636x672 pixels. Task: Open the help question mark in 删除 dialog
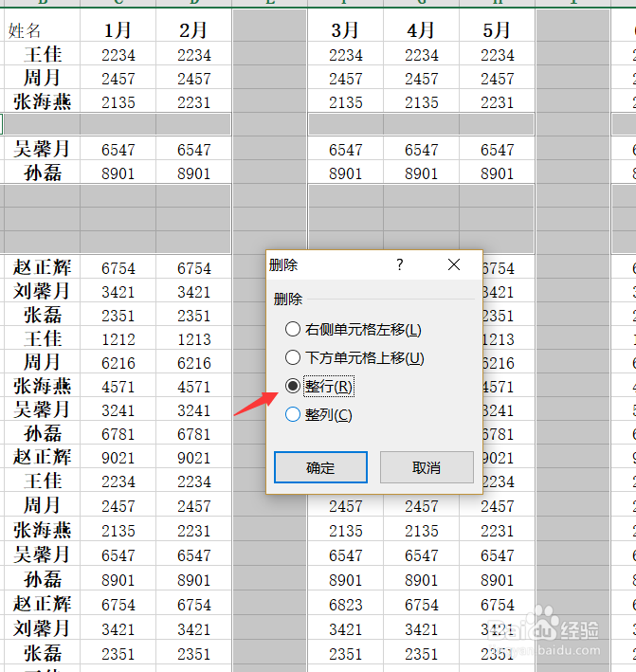pyautogui.click(x=399, y=264)
